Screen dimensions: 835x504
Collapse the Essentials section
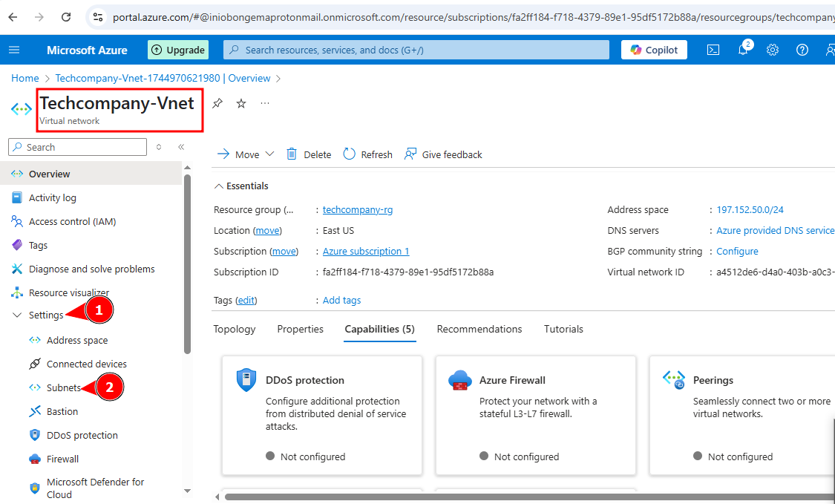coord(218,186)
